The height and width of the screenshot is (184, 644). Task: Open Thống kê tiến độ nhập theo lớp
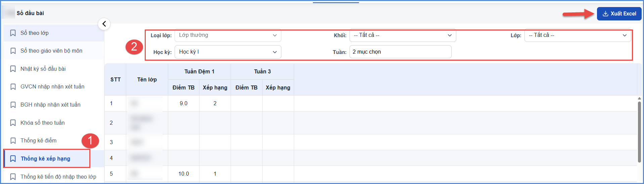point(54,177)
